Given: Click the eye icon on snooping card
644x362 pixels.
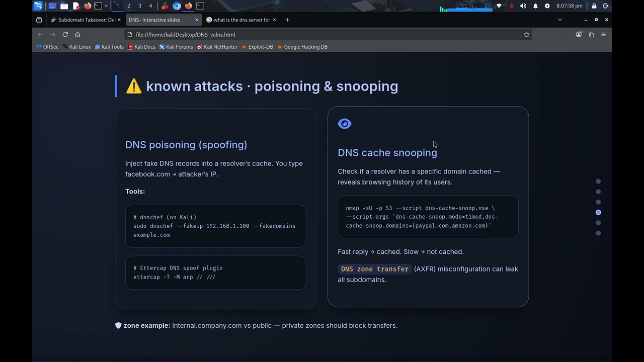Looking at the screenshot, I should [345, 124].
